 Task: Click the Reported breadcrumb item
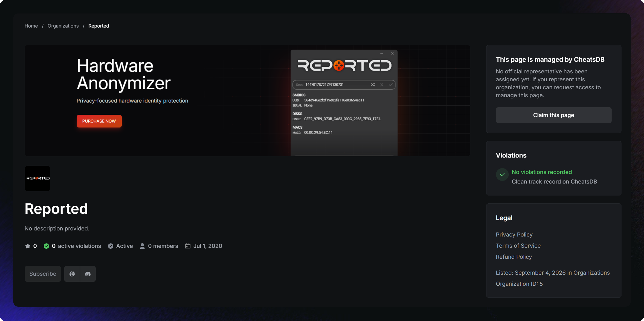point(99,26)
